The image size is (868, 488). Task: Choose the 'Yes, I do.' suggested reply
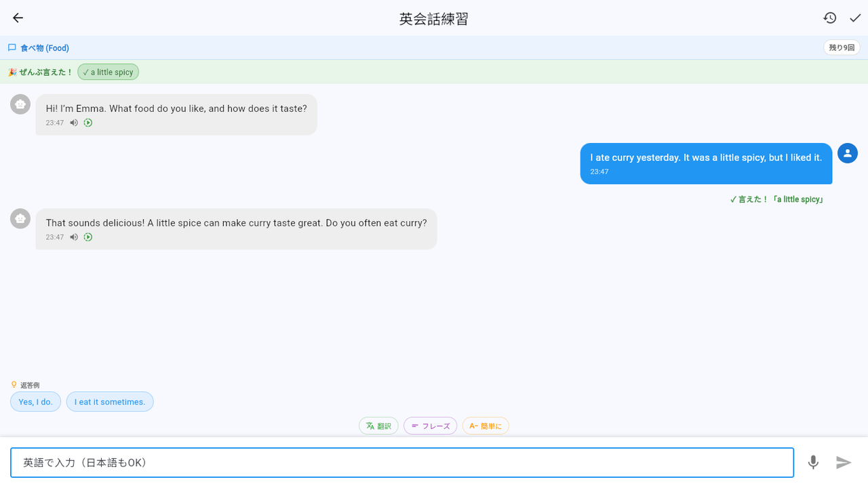click(x=35, y=402)
